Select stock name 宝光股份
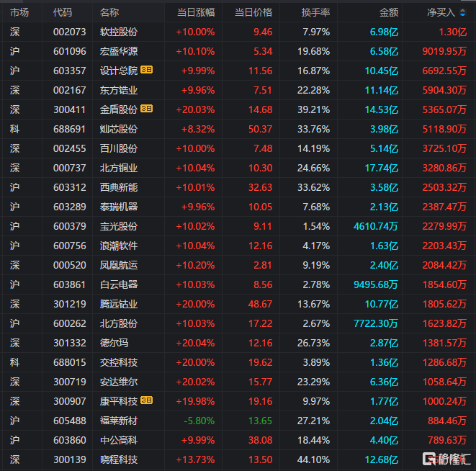 point(119,226)
